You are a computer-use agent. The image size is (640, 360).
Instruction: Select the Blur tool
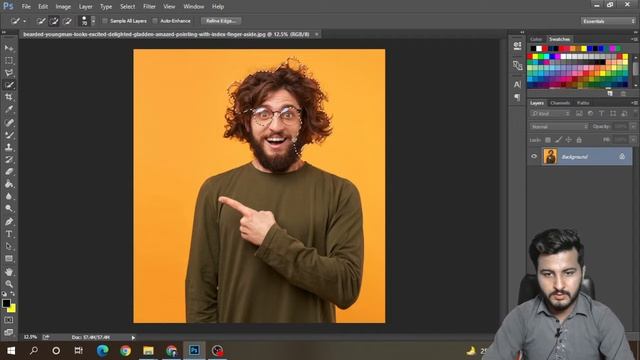coord(9,196)
